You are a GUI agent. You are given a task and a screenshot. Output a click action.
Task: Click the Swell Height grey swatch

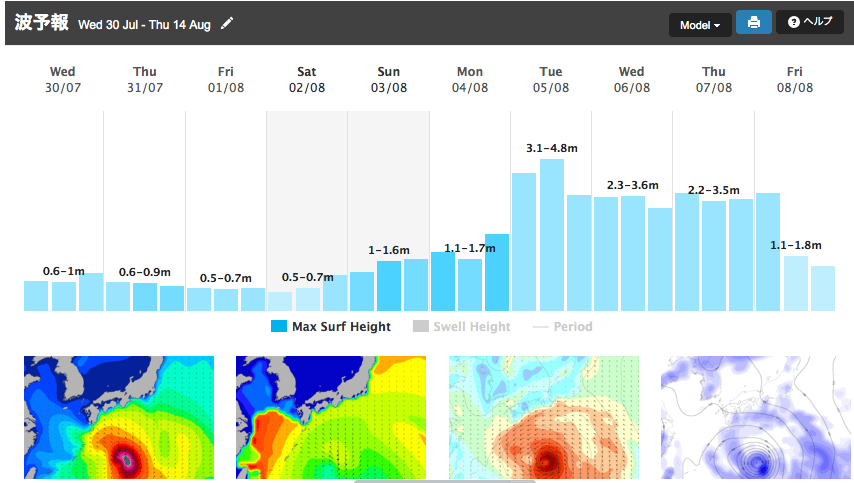point(421,327)
